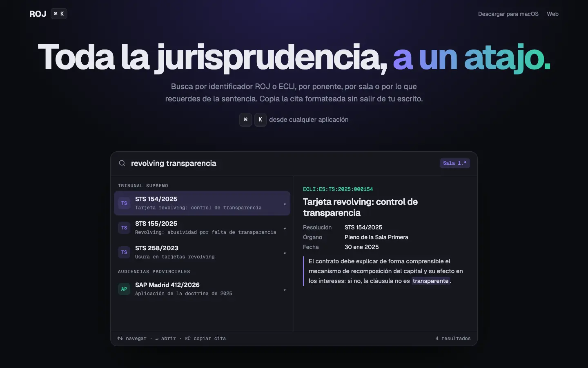The image size is (588, 368).
Task: Click desde cualquier aplicación text
Action: [309, 120]
